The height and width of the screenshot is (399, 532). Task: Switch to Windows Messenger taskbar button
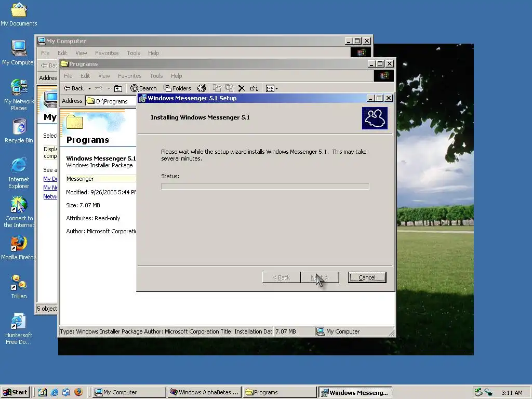click(x=355, y=392)
